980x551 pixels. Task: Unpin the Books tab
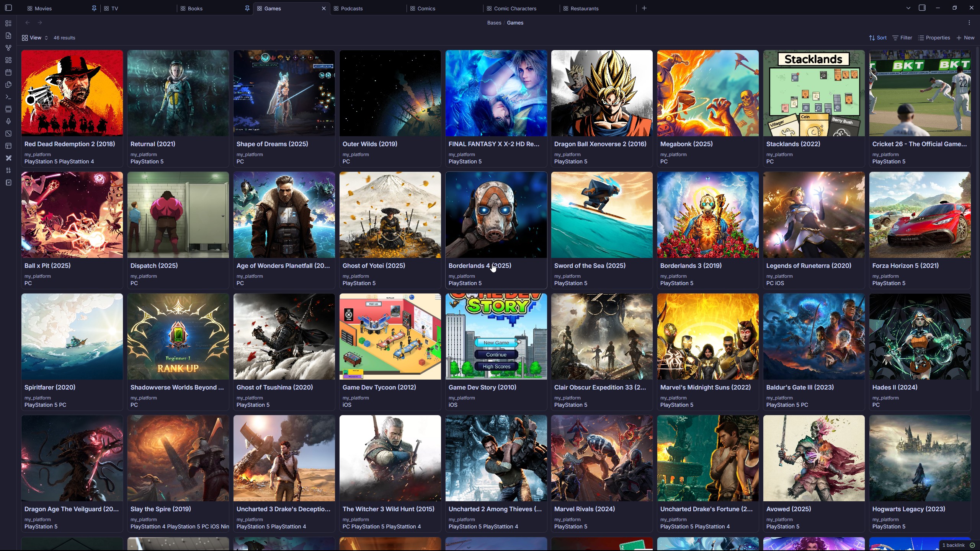tap(247, 8)
